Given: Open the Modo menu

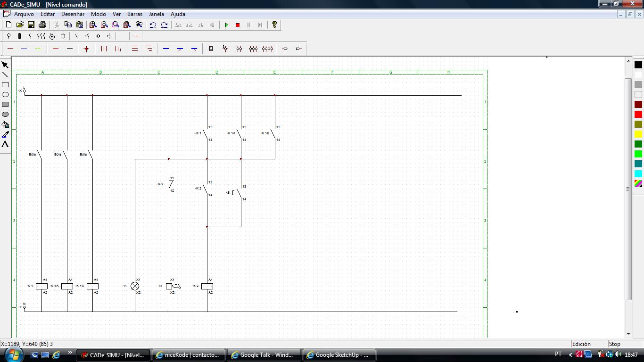Looking at the screenshot, I should (x=98, y=14).
